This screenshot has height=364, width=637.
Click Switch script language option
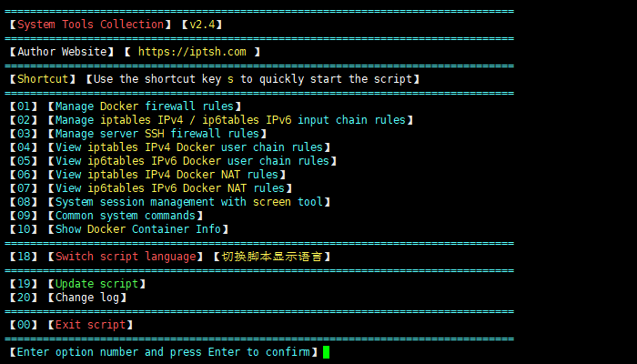click(x=126, y=257)
